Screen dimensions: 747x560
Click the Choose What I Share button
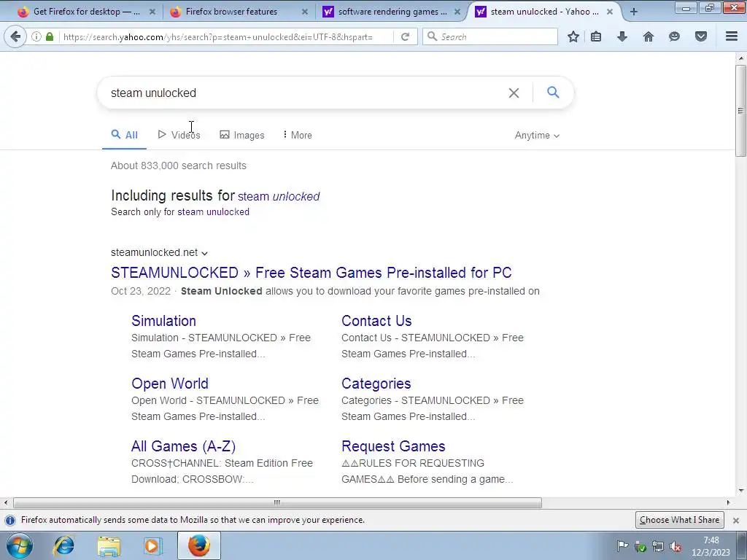coord(679,520)
